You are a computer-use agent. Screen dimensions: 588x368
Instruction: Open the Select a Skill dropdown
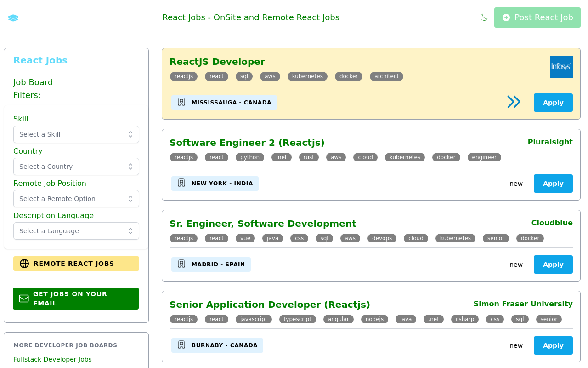76,134
